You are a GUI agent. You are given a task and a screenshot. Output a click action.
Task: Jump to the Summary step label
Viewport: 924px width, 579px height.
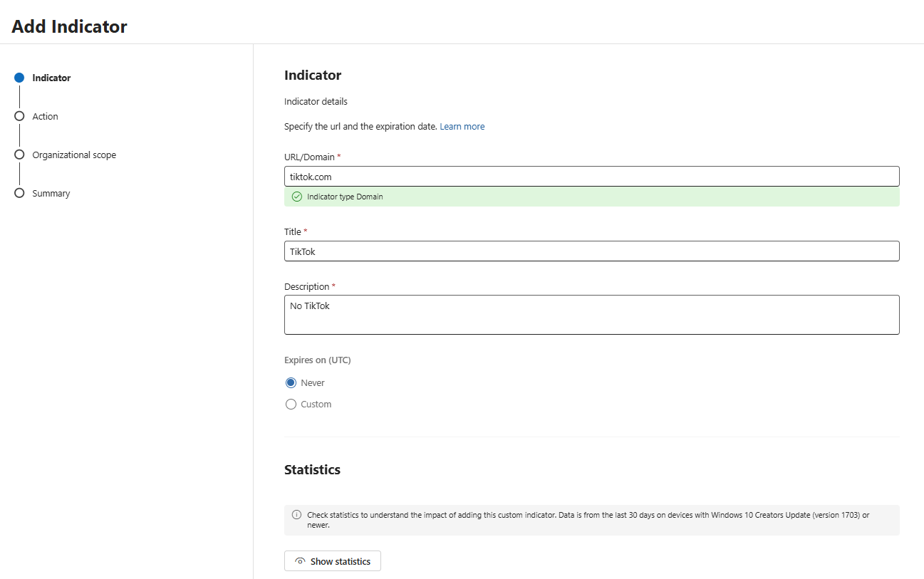(51, 193)
